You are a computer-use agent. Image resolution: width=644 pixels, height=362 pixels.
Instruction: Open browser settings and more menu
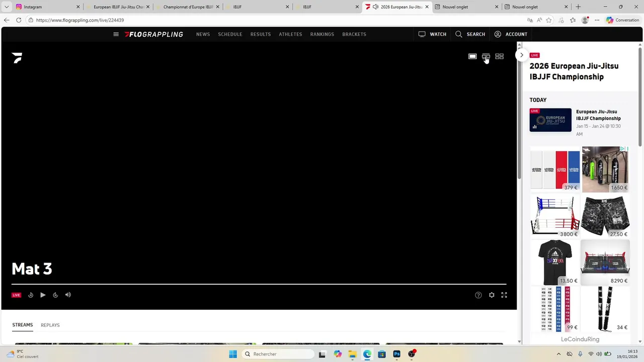point(597,20)
